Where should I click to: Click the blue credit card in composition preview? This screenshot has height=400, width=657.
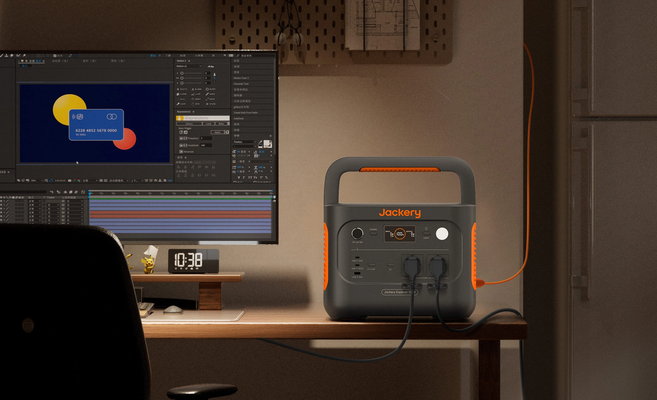click(96, 124)
